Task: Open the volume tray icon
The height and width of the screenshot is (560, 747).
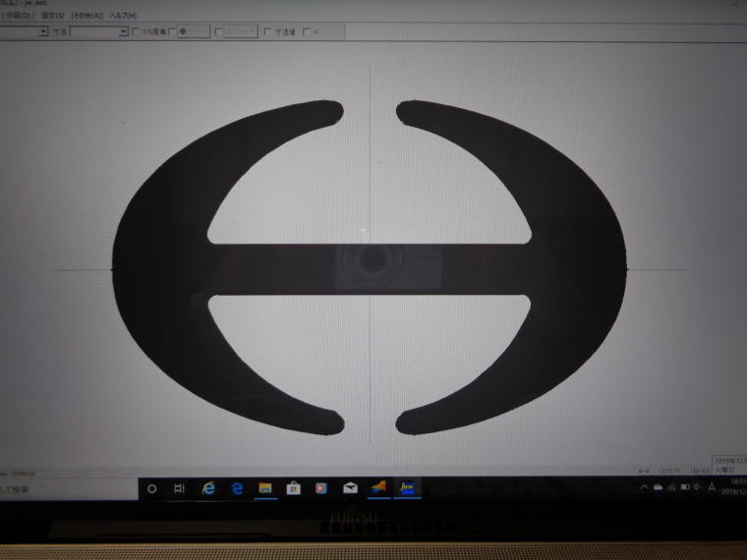Action: pyautogui.click(x=697, y=487)
